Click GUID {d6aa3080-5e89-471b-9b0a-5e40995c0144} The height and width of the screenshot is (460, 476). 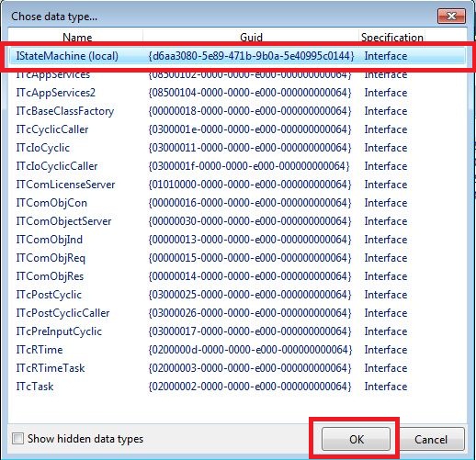251,56
